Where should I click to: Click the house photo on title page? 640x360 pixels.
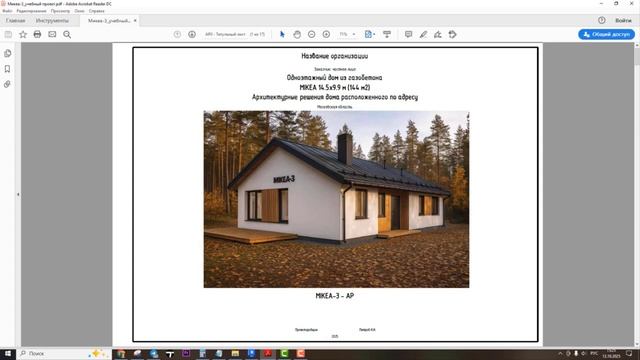(336, 199)
